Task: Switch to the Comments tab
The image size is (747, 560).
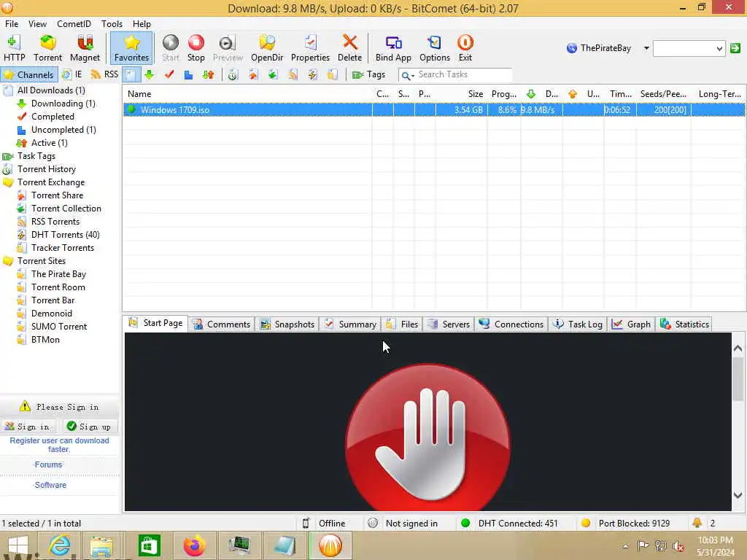Action: coord(222,324)
